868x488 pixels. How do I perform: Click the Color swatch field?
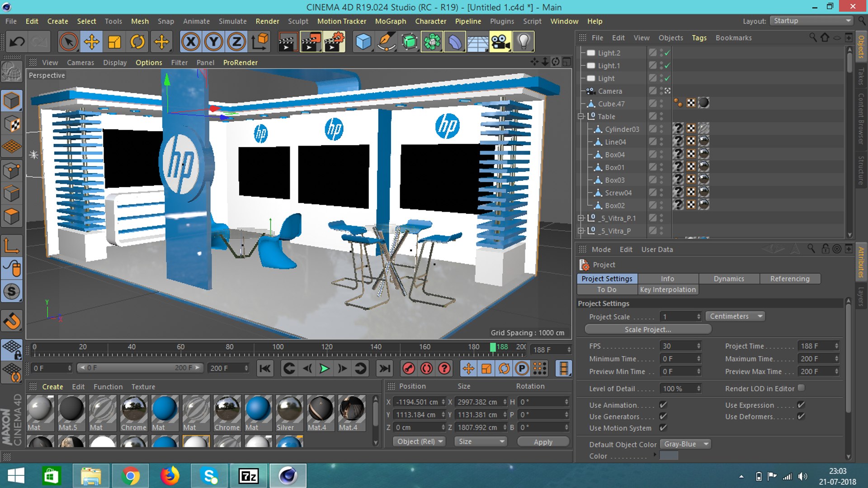point(669,456)
